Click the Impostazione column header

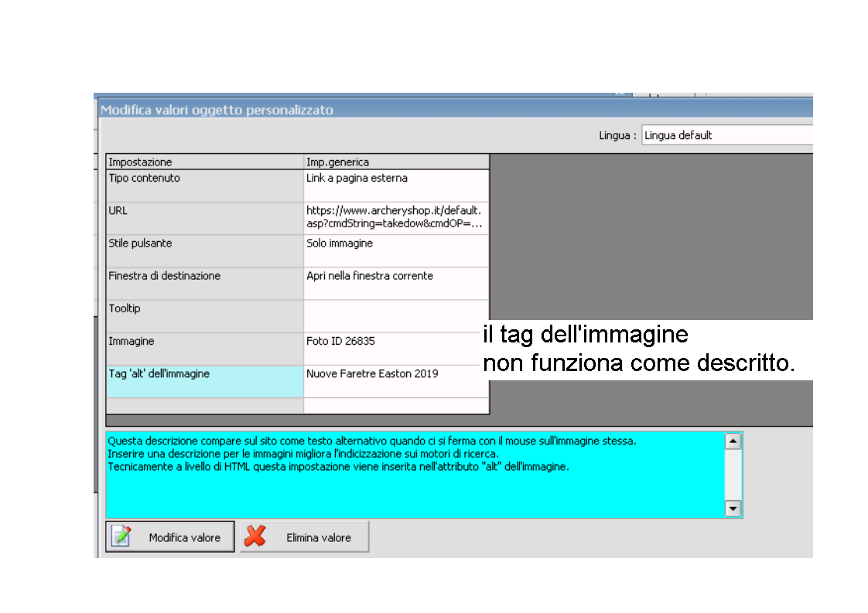[x=205, y=162]
